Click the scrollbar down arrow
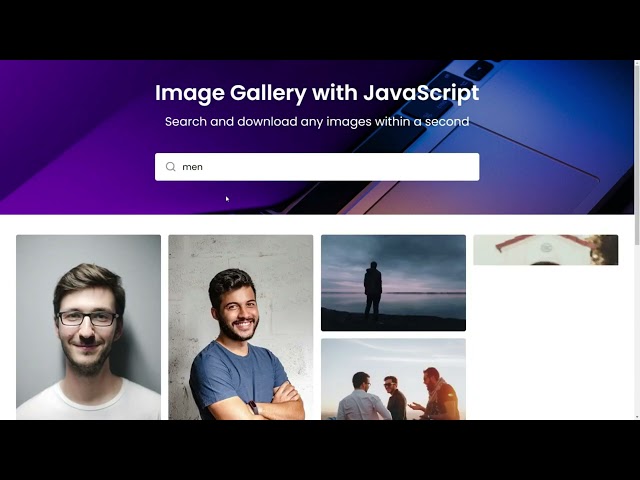 [637, 417]
